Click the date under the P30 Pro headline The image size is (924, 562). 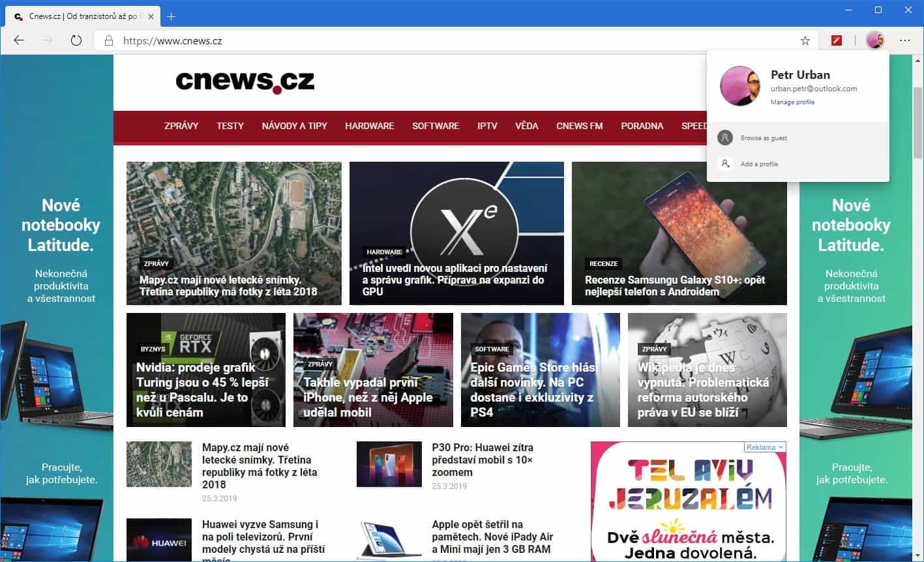[449, 486]
